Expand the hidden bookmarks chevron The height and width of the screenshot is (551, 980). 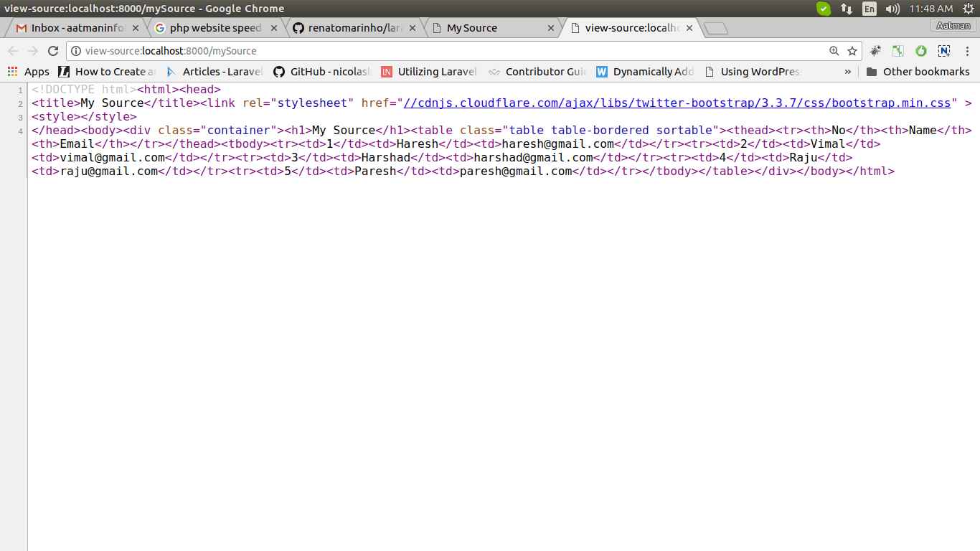[x=847, y=72]
